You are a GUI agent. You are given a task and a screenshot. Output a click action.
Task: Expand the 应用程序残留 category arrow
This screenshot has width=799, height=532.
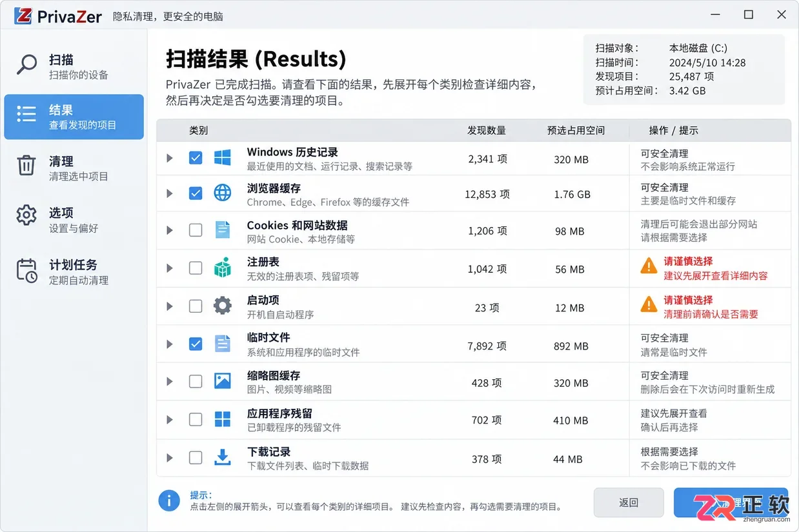tap(170, 420)
